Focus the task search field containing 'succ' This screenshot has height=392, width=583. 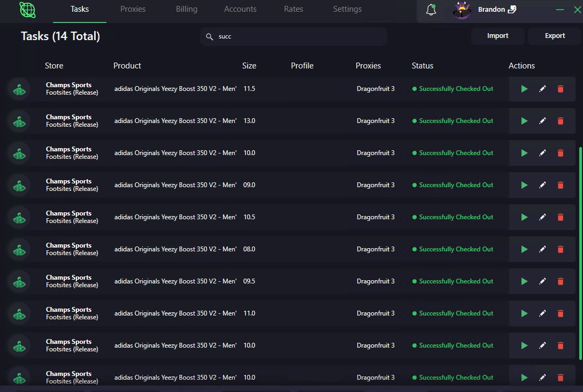(x=294, y=36)
